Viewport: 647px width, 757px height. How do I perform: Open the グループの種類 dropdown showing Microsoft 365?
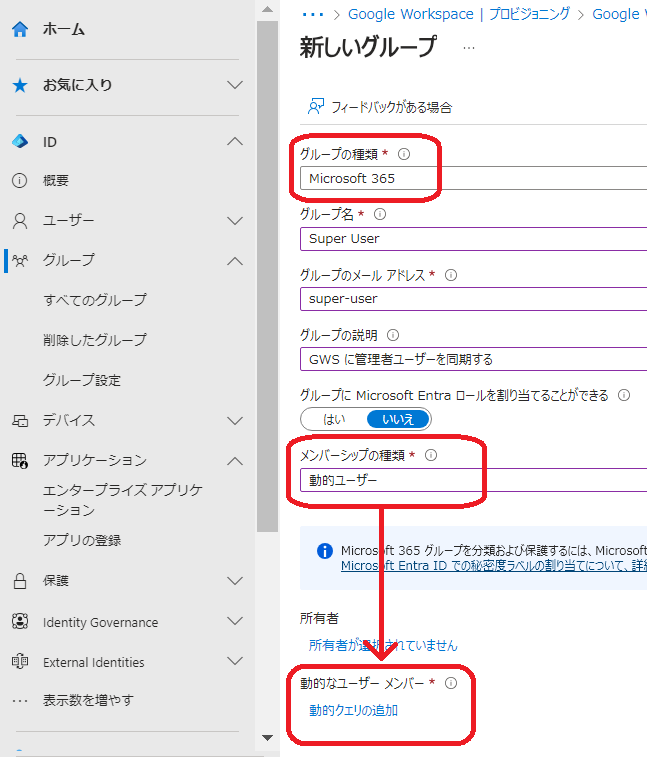pyautogui.click(x=473, y=178)
